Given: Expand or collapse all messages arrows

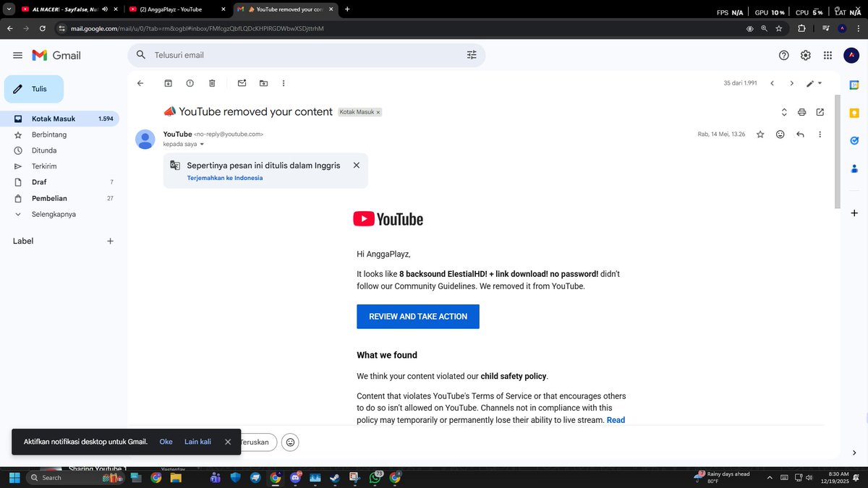Looking at the screenshot, I should tap(783, 112).
